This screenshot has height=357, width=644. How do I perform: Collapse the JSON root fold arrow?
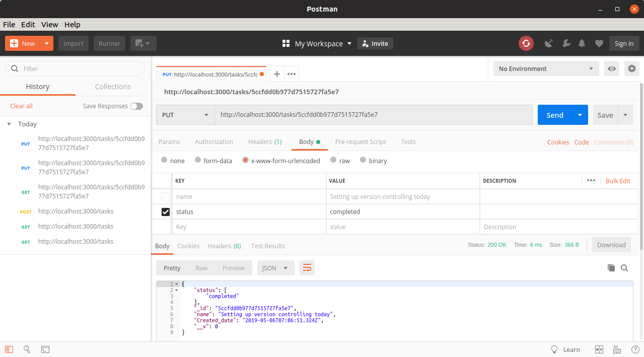click(x=176, y=284)
